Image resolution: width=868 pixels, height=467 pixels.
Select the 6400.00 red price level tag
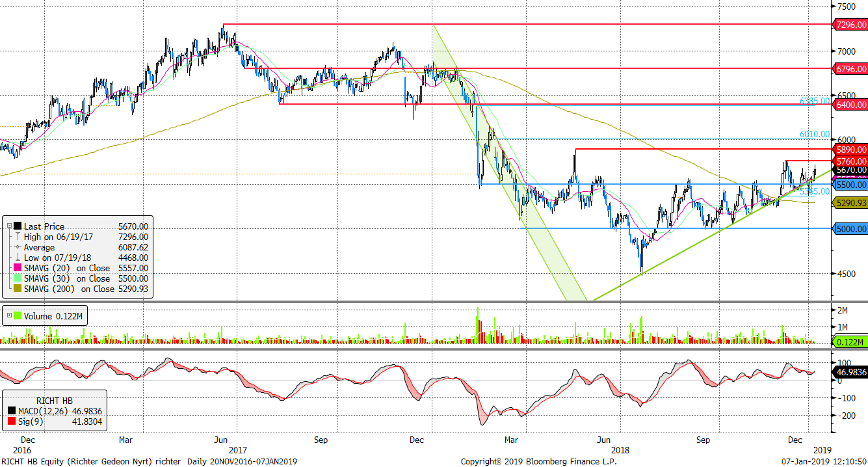point(851,104)
